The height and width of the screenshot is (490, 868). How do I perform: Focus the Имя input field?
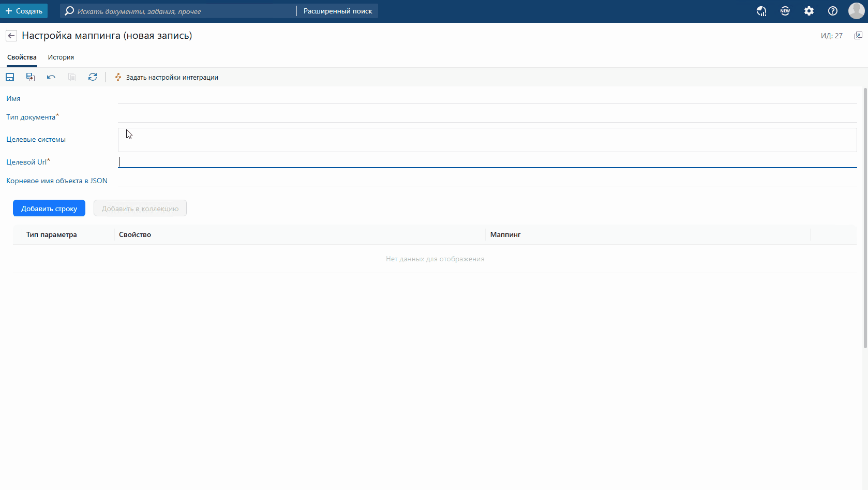point(486,98)
